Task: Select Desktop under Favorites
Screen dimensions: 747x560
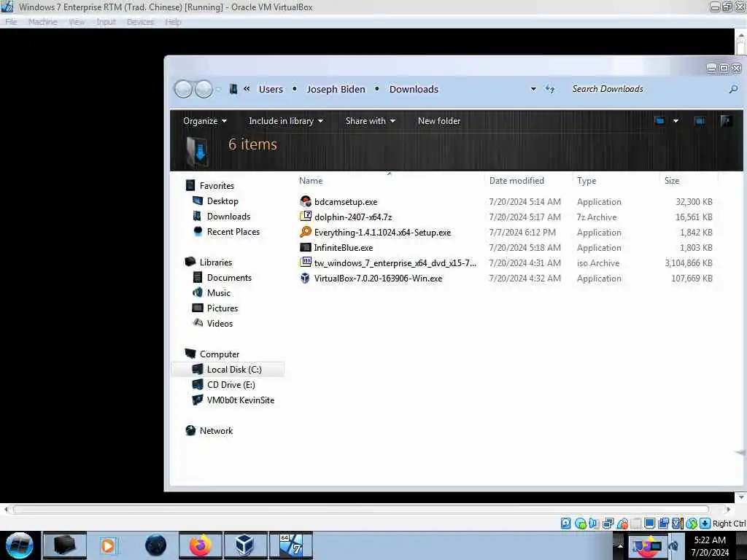Action: tap(215, 201)
